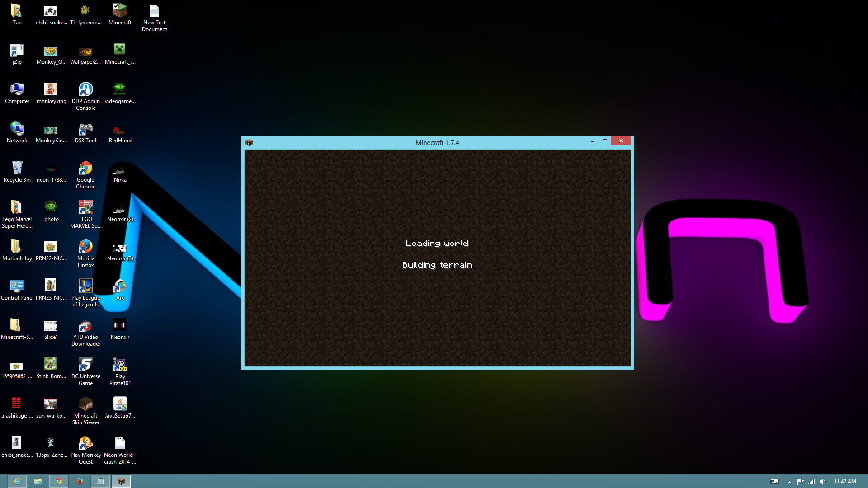Click the clock showing 11:42 AM
The height and width of the screenshot is (488, 868).
pyautogui.click(x=845, y=482)
